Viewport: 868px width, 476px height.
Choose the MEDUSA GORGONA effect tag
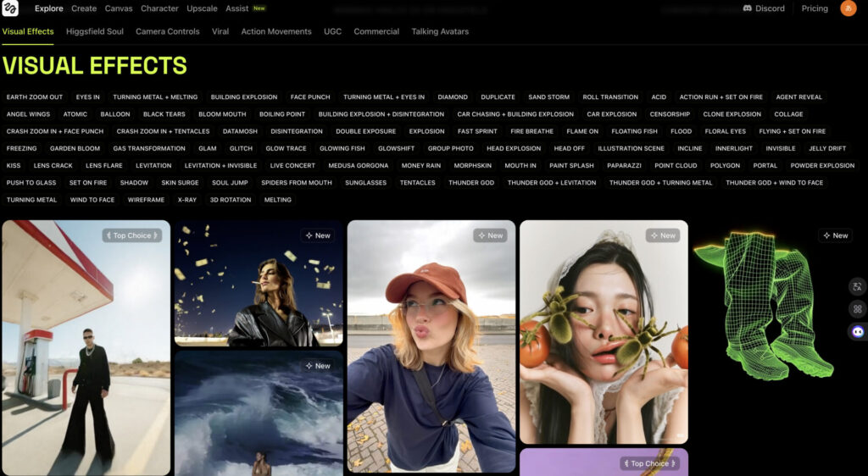coord(359,165)
